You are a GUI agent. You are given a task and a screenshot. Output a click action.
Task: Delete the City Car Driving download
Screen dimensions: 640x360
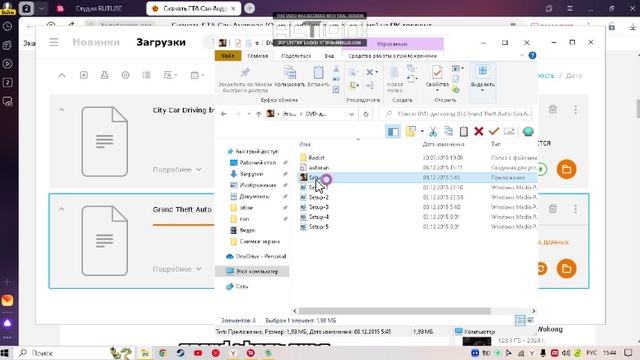[553, 109]
